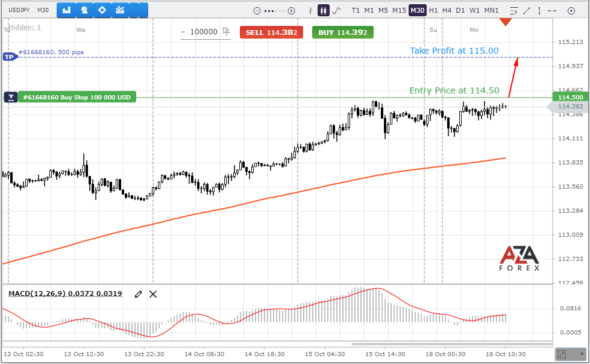Click the order settings icon beside volume
Screen dimensions: 590x364
point(226,31)
